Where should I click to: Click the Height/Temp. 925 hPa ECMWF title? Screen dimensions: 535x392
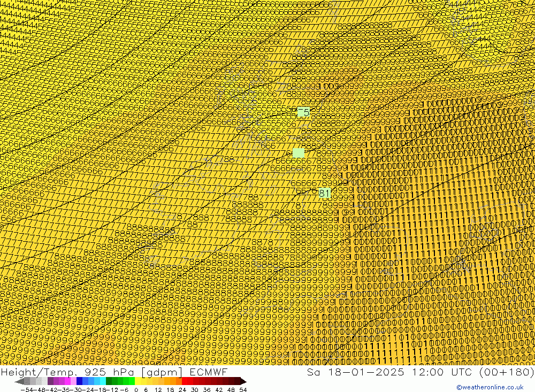[x=114, y=372]
